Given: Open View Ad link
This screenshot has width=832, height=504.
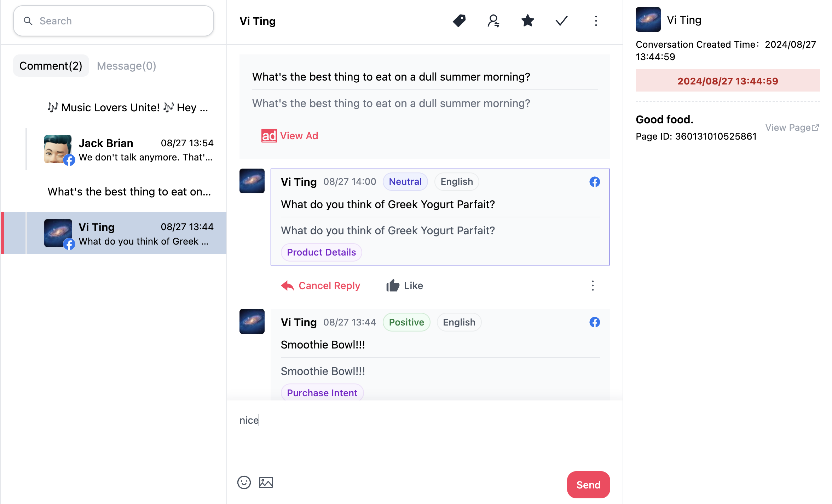Looking at the screenshot, I should coord(290,136).
